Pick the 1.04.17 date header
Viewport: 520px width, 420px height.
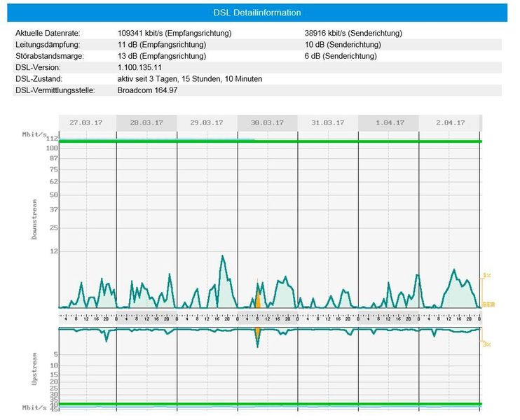tap(388, 122)
